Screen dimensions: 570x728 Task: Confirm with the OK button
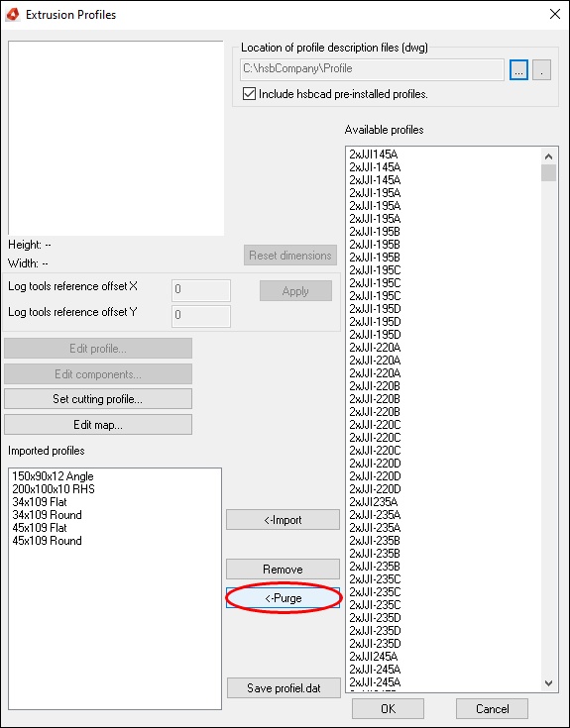(x=388, y=708)
